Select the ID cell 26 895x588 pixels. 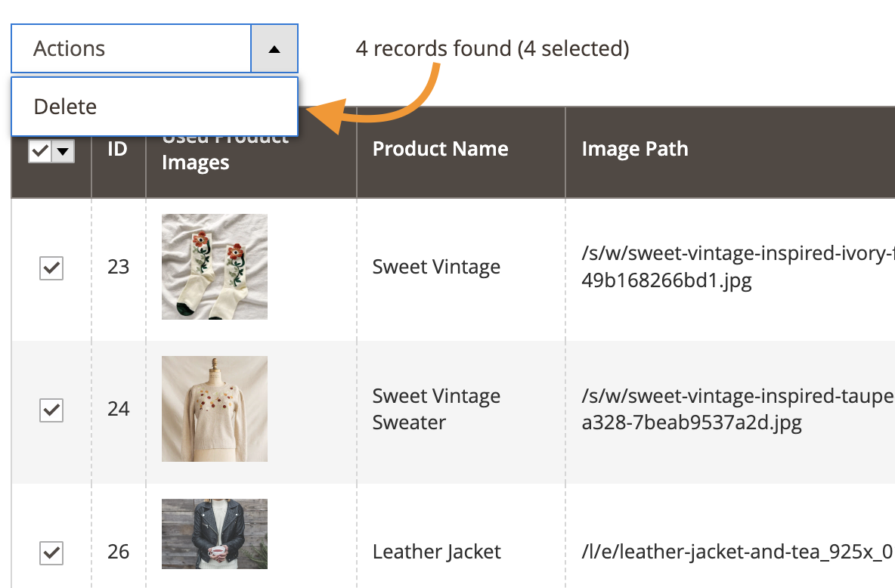pyautogui.click(x=118, y=552)
